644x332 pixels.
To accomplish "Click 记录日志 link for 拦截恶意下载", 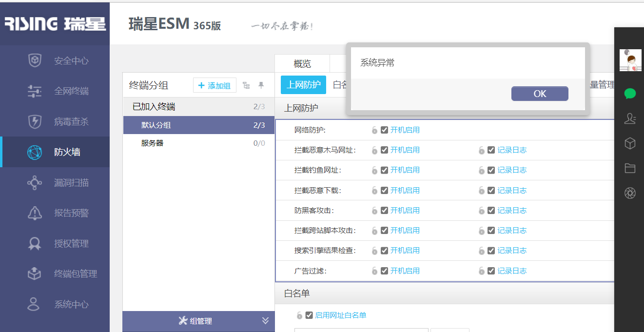I will point(512,191).
